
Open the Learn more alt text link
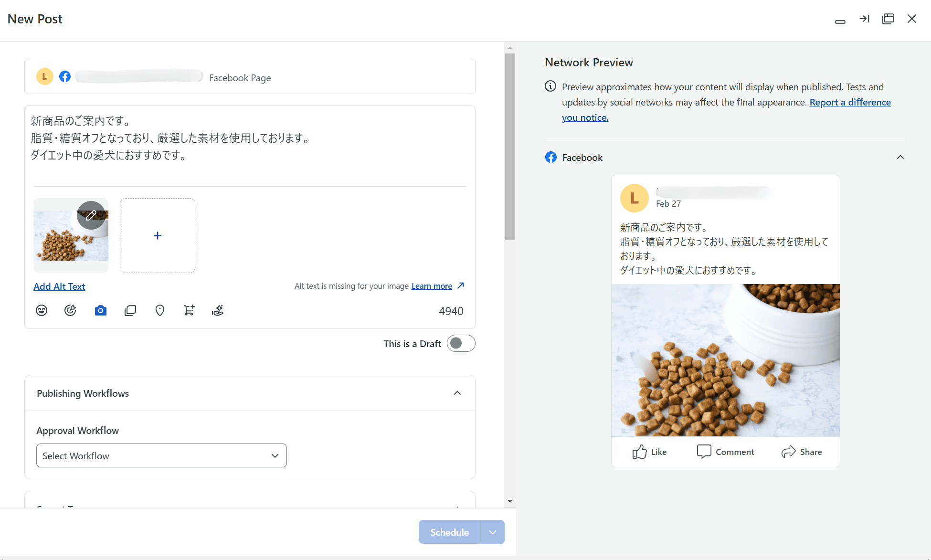point(432,286)
